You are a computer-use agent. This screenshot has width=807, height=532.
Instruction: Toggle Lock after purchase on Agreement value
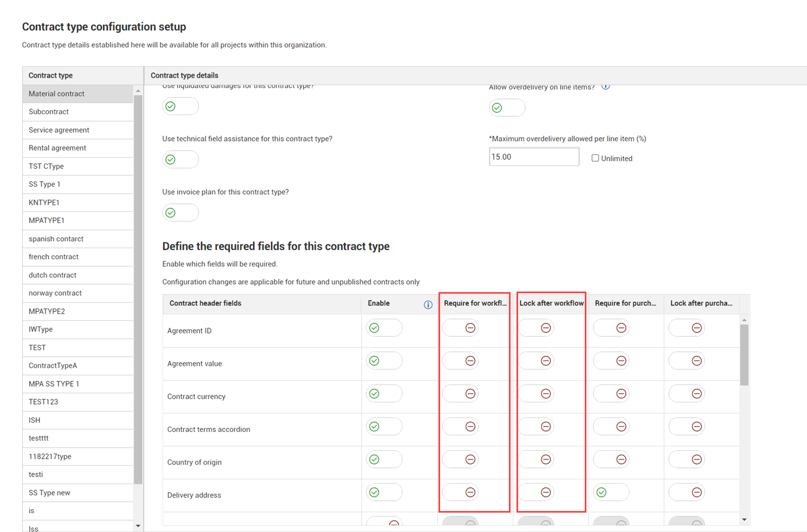[x=686, y=360]
